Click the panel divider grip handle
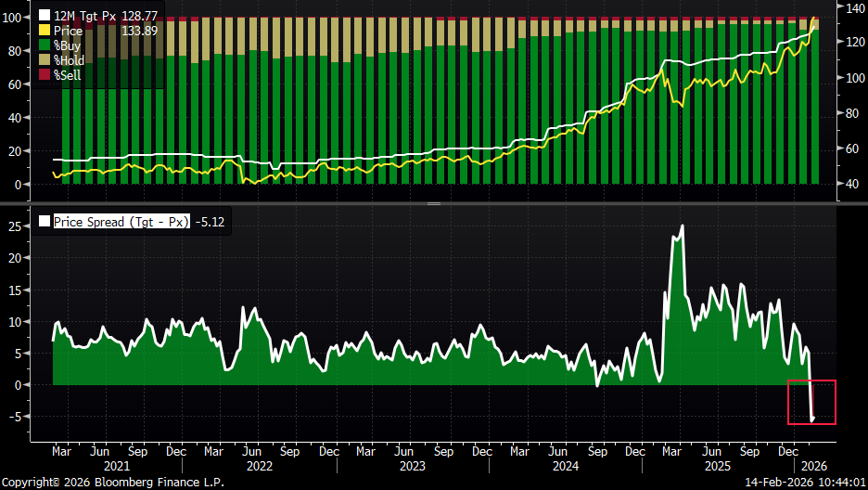 tap(434, 204)
